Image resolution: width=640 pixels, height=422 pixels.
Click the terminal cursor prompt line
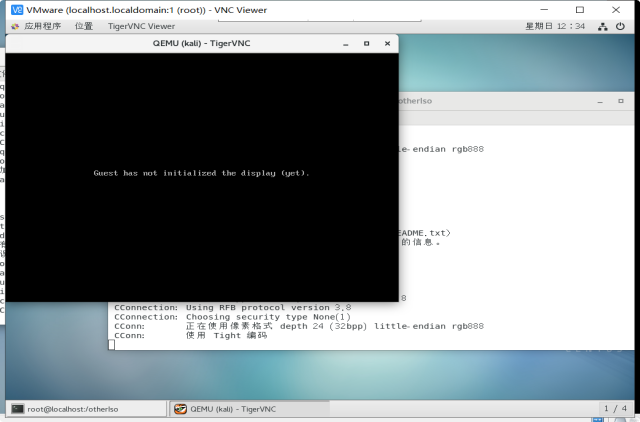112,345
